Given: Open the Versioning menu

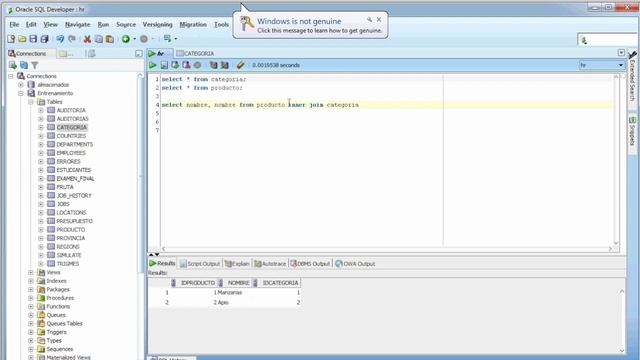Looking at the screenshot, I should pos(158,24).
